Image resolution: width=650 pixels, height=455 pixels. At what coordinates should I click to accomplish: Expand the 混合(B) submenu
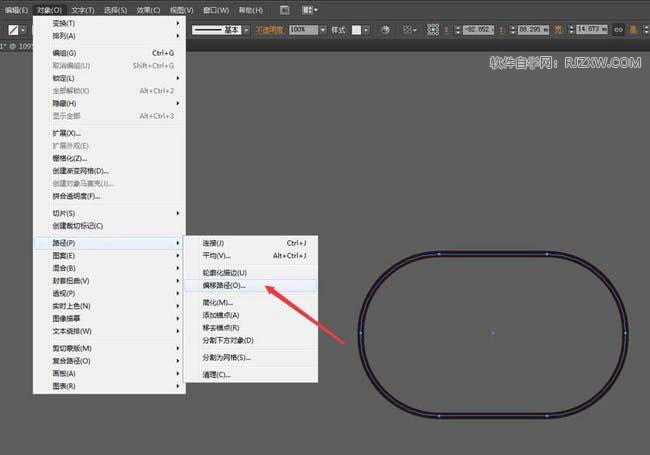tap(109, 268)
